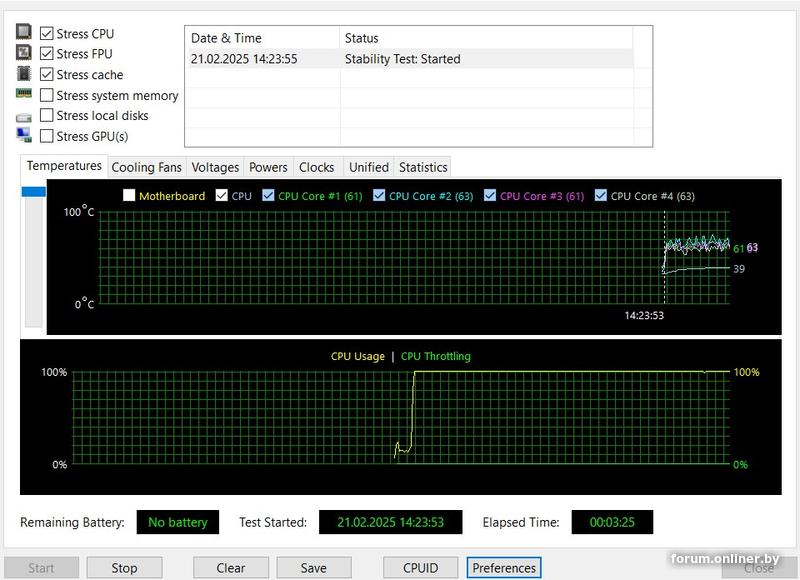Enable the Stress system memory checkbox
Image resolution: width=800 pixels, height=580 pixels.
[47, 96]
